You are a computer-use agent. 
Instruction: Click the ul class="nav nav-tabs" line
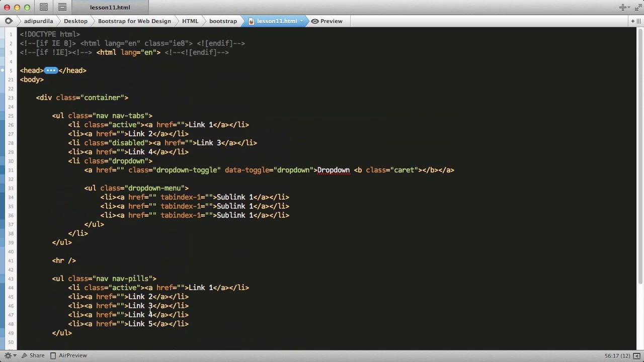coord(102,116)
